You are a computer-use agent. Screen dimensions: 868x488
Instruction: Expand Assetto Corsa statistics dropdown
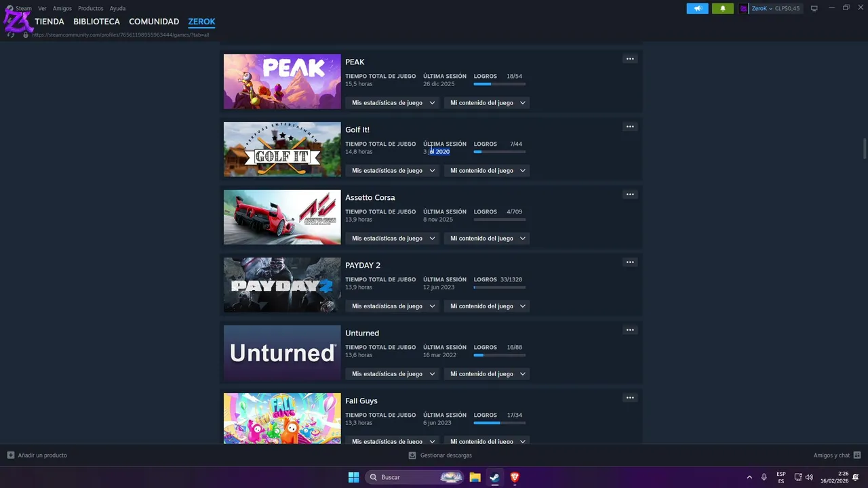[393, 239]
